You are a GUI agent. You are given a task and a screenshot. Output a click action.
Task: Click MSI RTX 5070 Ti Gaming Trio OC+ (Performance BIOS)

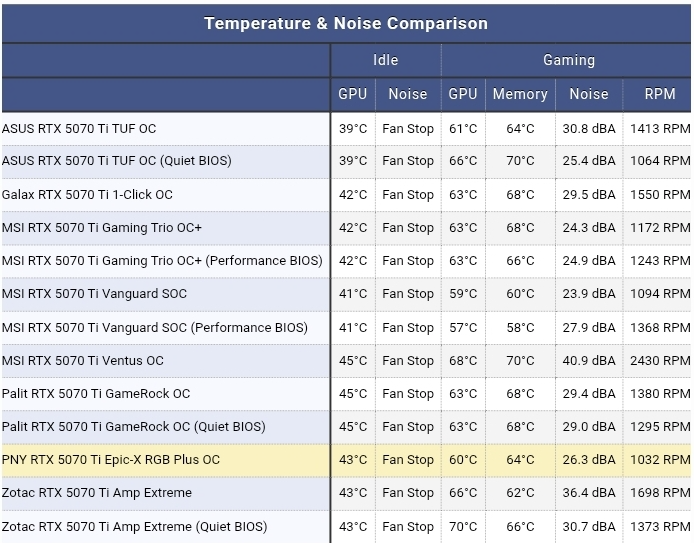click(162, 261)
